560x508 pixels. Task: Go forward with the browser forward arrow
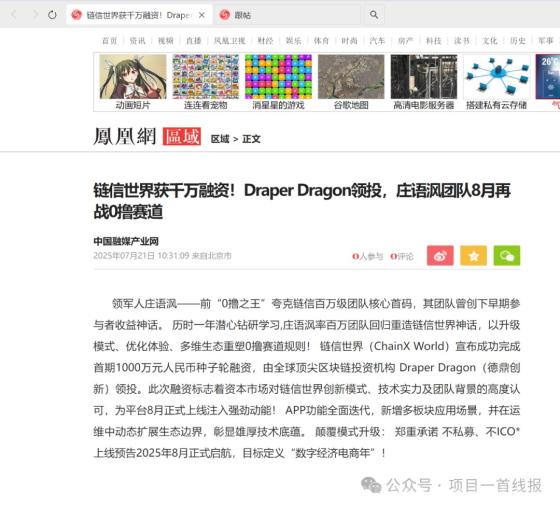pos(35,15)
